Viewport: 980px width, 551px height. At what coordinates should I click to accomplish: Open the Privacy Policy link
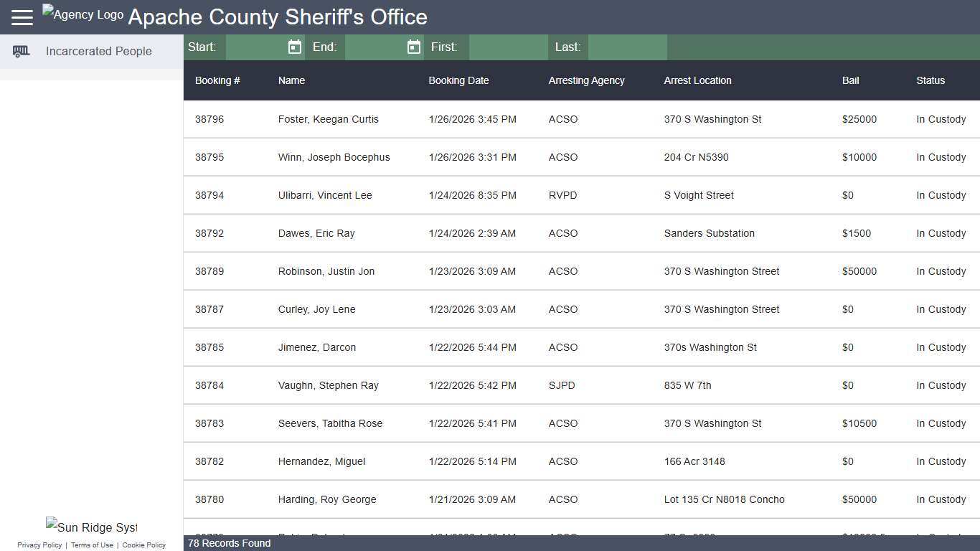(39, 545)
